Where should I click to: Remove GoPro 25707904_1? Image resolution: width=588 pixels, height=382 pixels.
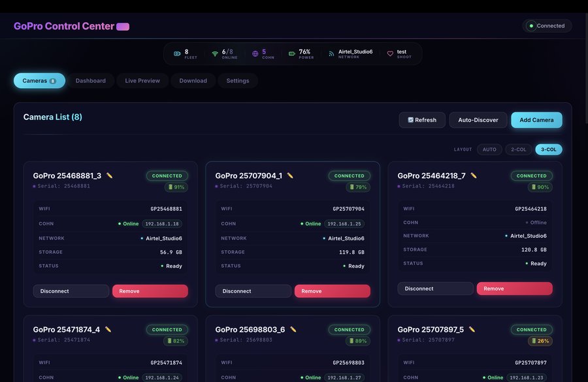(x=333, y=291)
